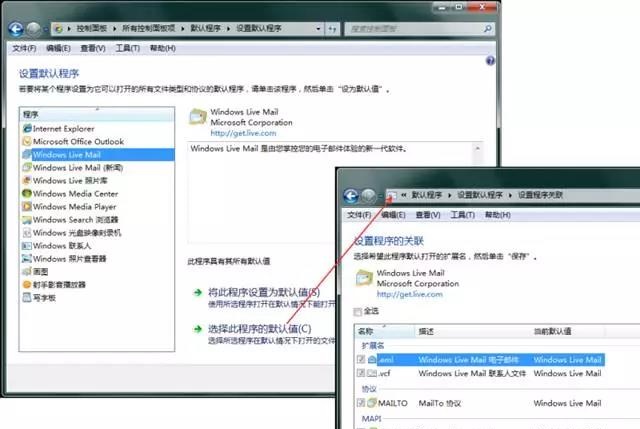This screenshot has width=640, height=429.
Task: Click the 程序 list column header
Action: tap(97, 114)
